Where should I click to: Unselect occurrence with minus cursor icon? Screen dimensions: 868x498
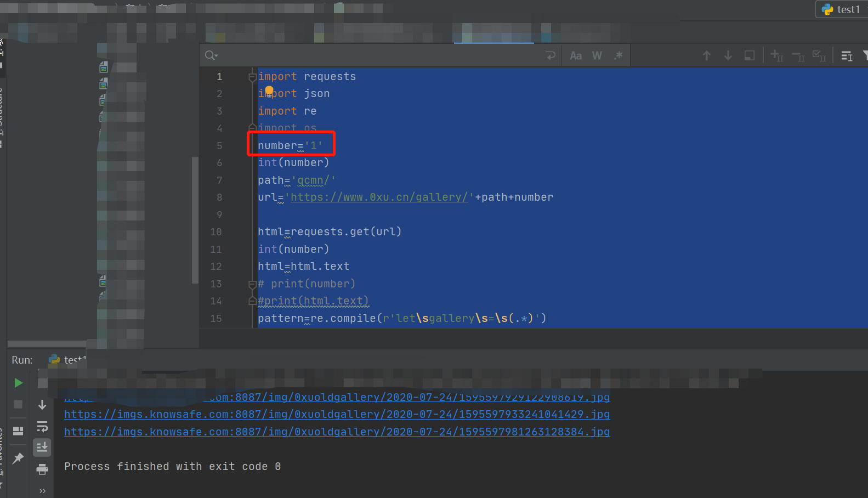click(798, 55)
